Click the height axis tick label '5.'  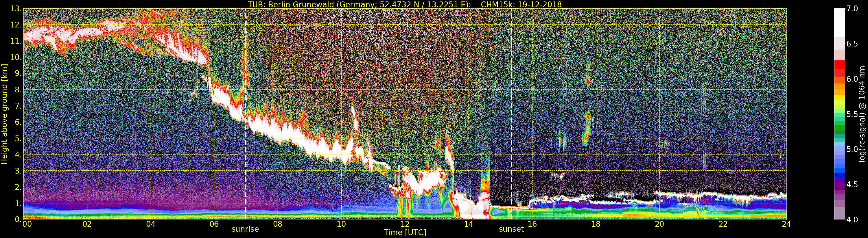tap(18, 139)
